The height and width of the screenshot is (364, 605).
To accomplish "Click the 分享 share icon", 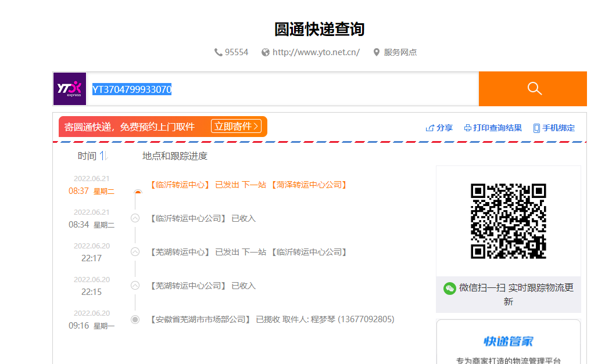I will (x=430, y=128).
